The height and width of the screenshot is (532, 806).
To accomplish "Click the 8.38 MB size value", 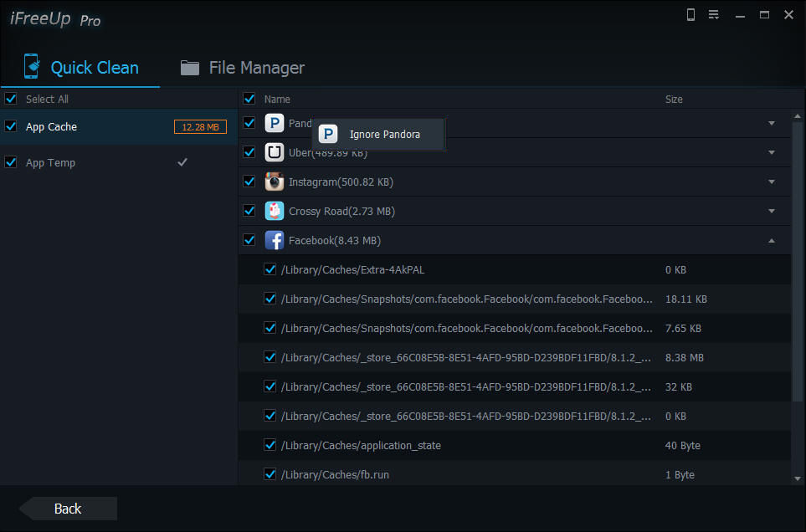I will 684,357.
